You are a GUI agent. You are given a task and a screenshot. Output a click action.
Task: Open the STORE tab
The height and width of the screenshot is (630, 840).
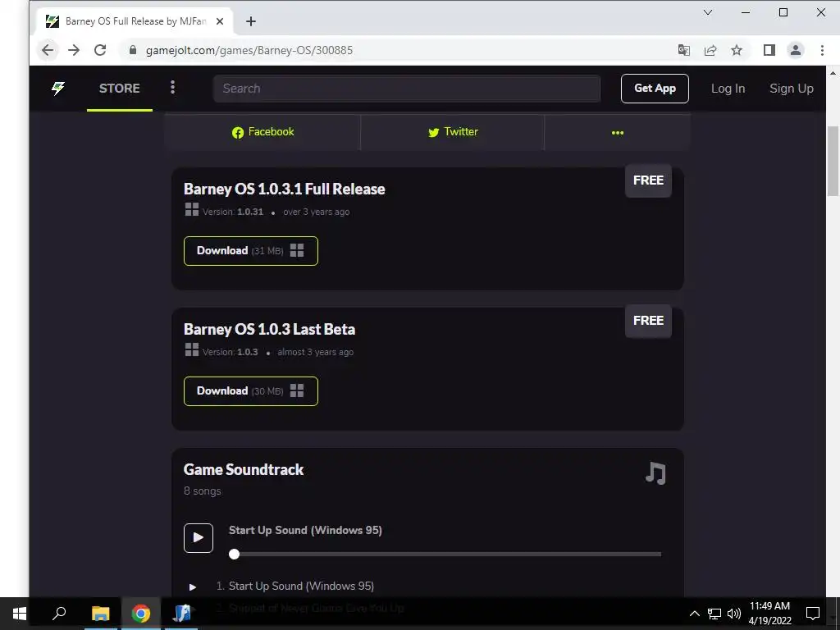[120, 89]
